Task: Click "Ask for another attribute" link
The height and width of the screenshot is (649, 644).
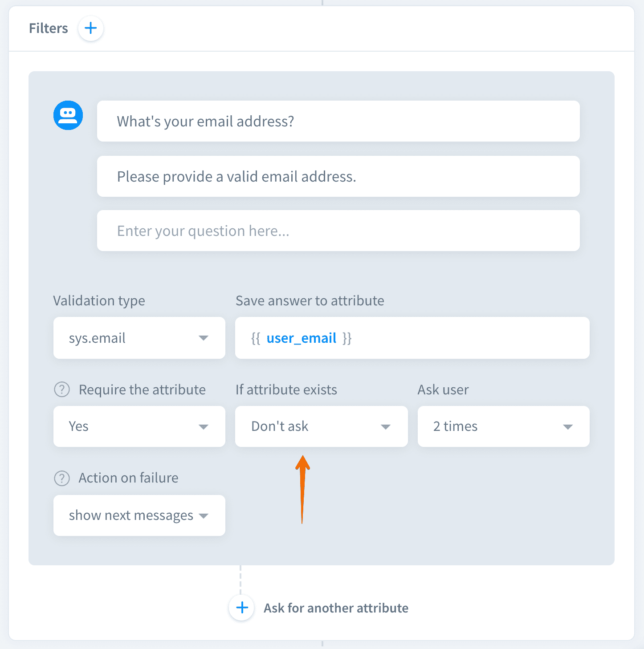Action: click(x=336, y=608)
